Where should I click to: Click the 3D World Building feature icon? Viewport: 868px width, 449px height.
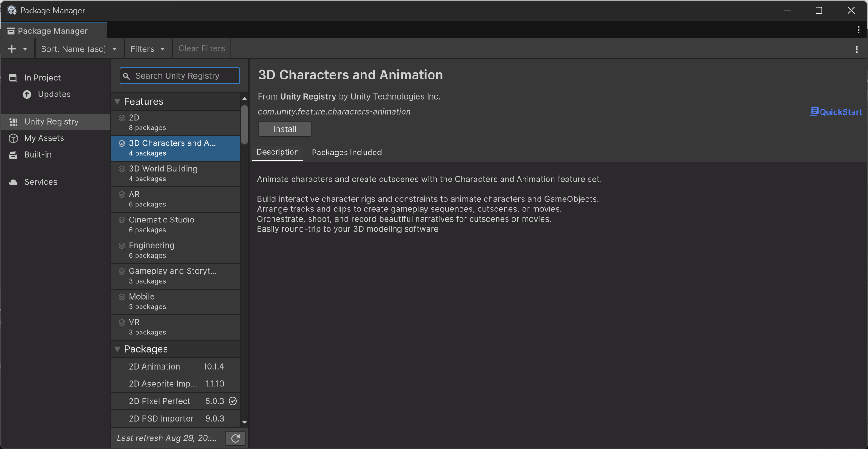(x=122, y=169)
